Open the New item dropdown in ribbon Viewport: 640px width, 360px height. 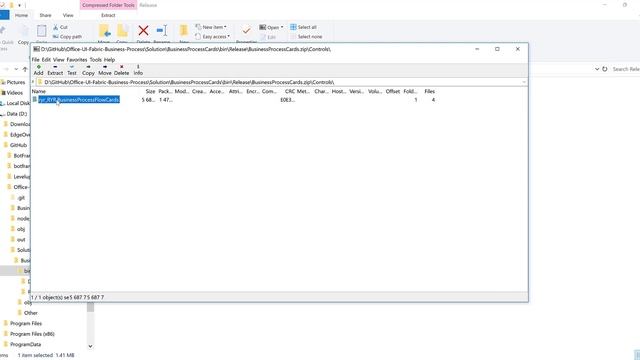tap(211, 27)
